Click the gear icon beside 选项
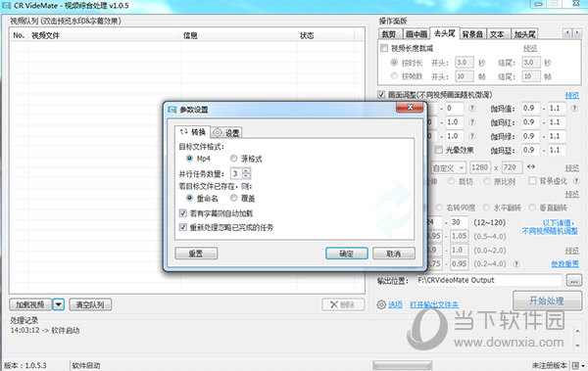The width and height of the screenshot is (588, 371). pyautogui.click(x=381, y=304)
